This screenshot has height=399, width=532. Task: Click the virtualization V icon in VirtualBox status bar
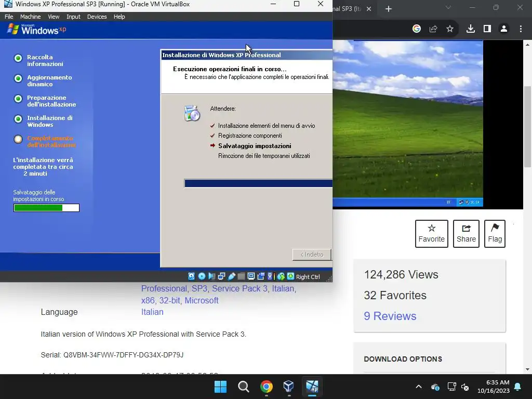(x=270, y=276)
